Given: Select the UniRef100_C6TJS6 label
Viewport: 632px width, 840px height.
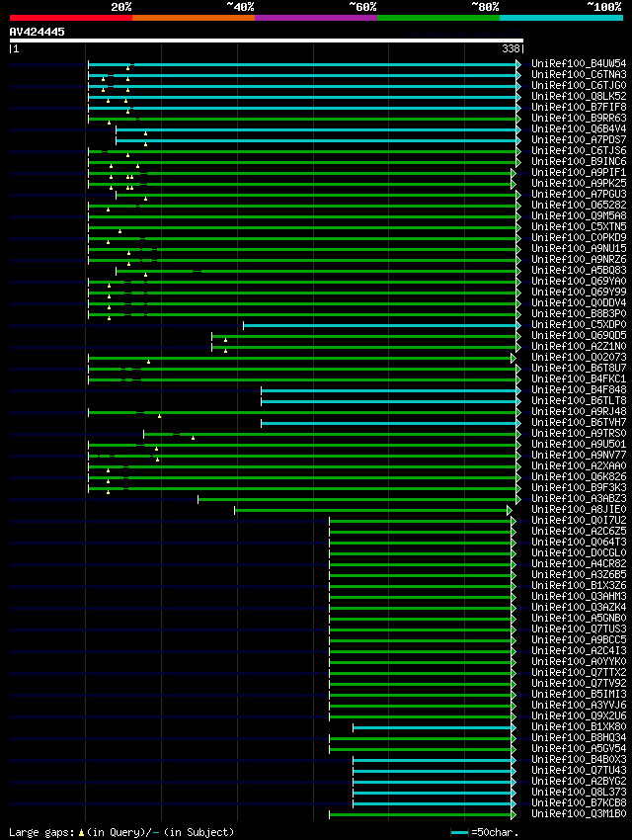Looking at the screenshot, I should coord(579,150).
